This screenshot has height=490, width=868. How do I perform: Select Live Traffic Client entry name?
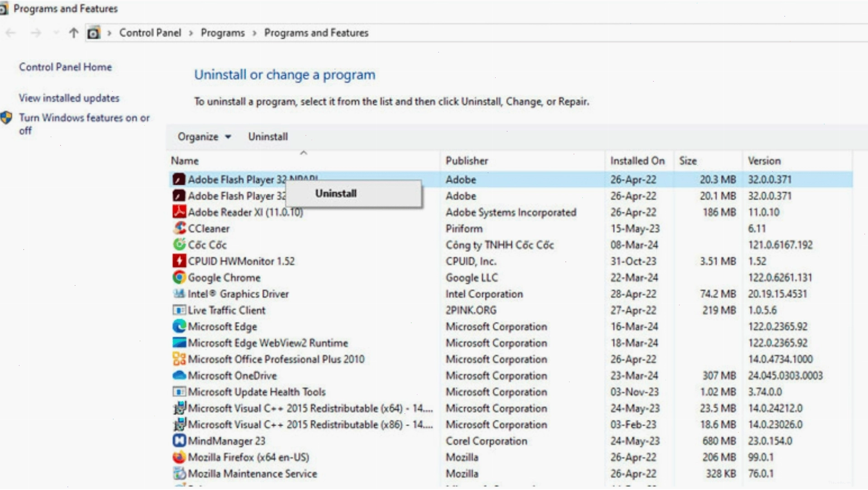pyautogui.click(x=226, y=310)
